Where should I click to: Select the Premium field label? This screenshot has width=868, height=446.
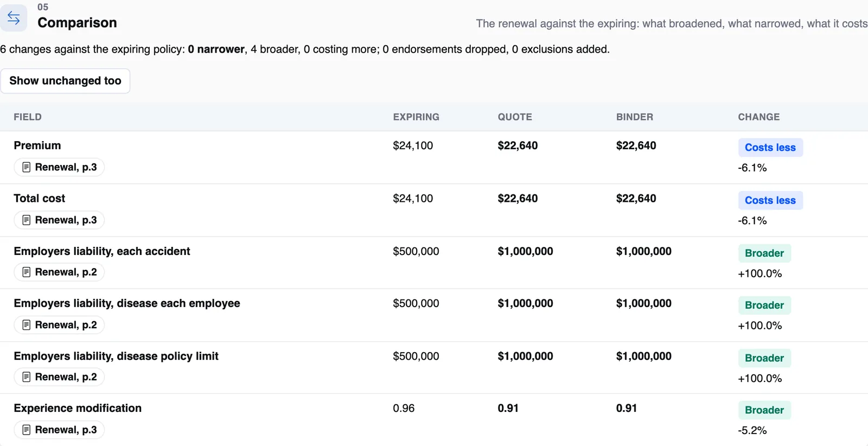click(37, 145)
